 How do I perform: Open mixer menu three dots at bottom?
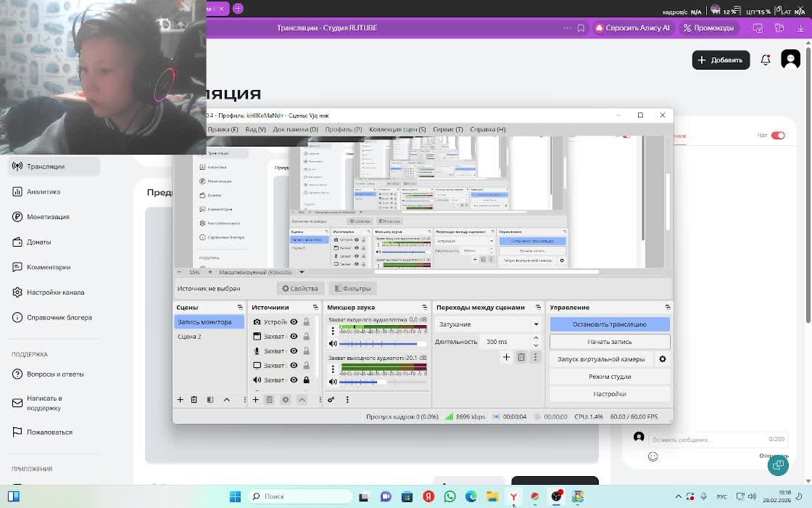[347, 400]
